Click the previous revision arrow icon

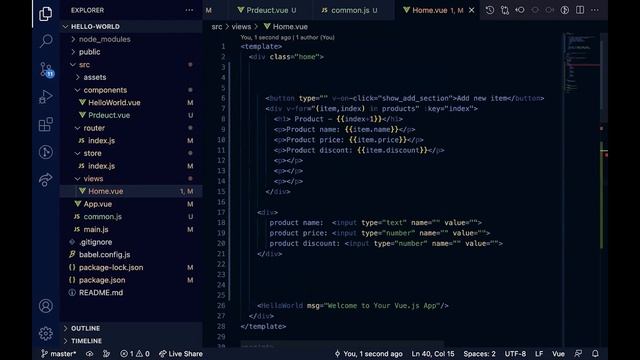[520, 10]
